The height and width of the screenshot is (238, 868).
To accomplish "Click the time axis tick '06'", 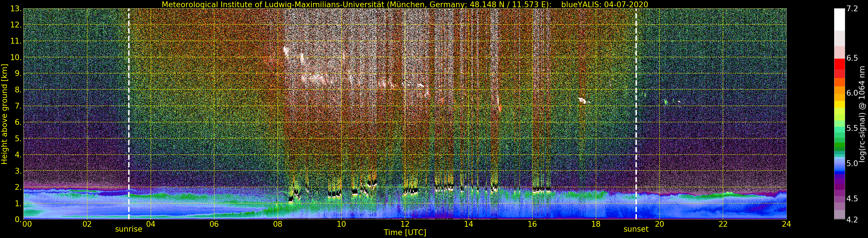I will (214, 224).
